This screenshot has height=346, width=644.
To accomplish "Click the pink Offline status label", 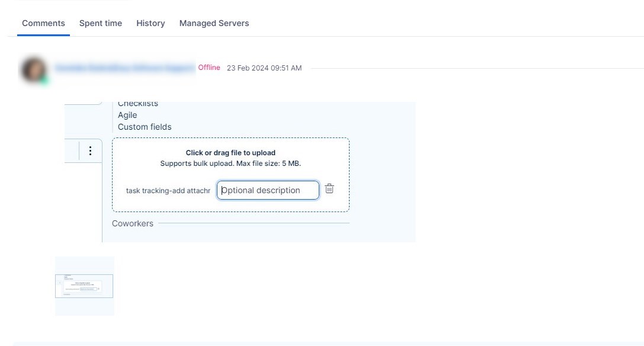I will tap(209, 68).
